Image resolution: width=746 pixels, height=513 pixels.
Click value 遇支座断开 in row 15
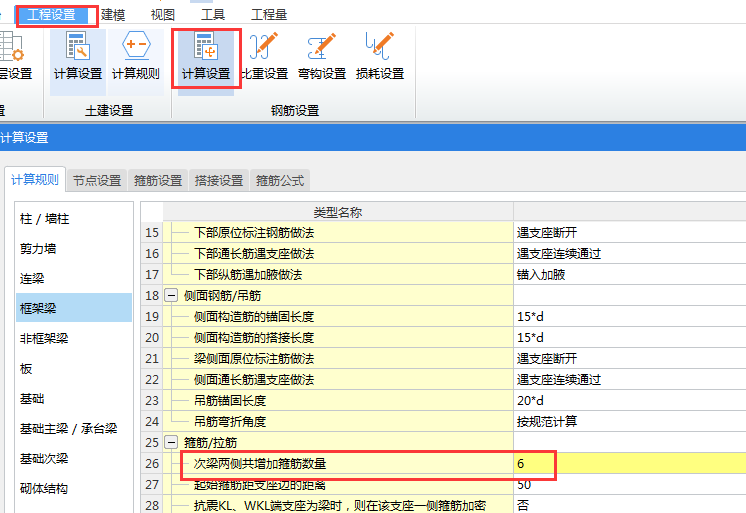pos(547,233)
